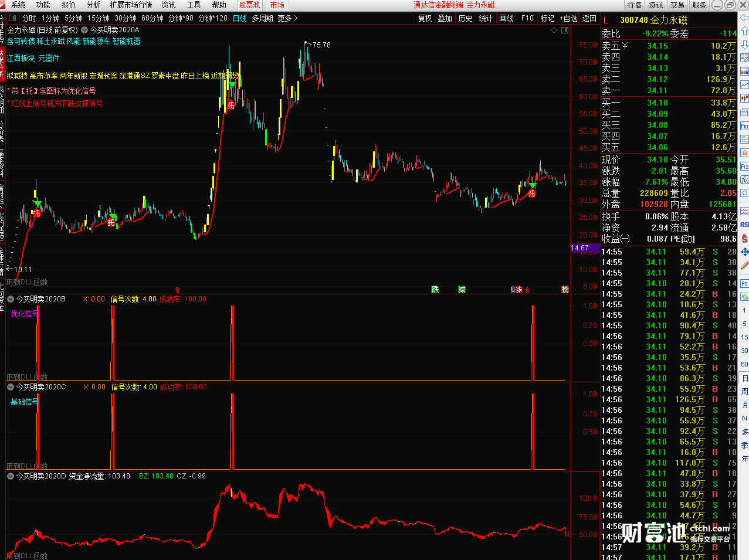Open the 功能 menu
Viewport: 749px width, 560px height.
click(43, 5)
